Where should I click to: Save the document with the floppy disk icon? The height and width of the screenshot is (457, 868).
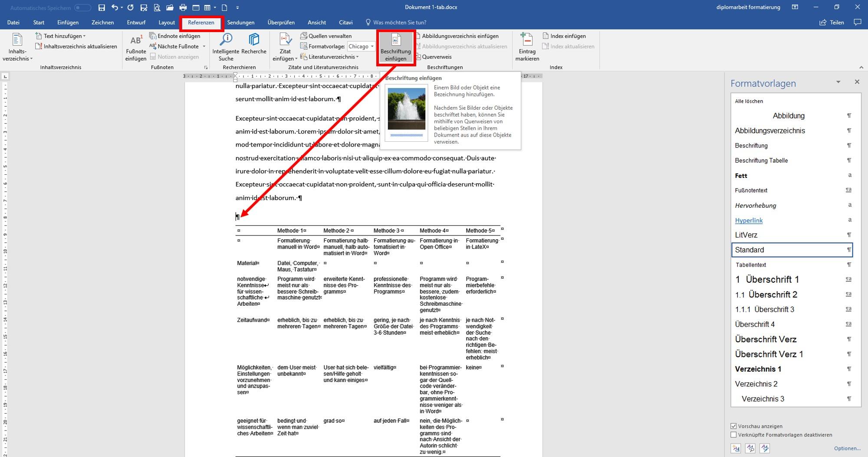(102, 7)
